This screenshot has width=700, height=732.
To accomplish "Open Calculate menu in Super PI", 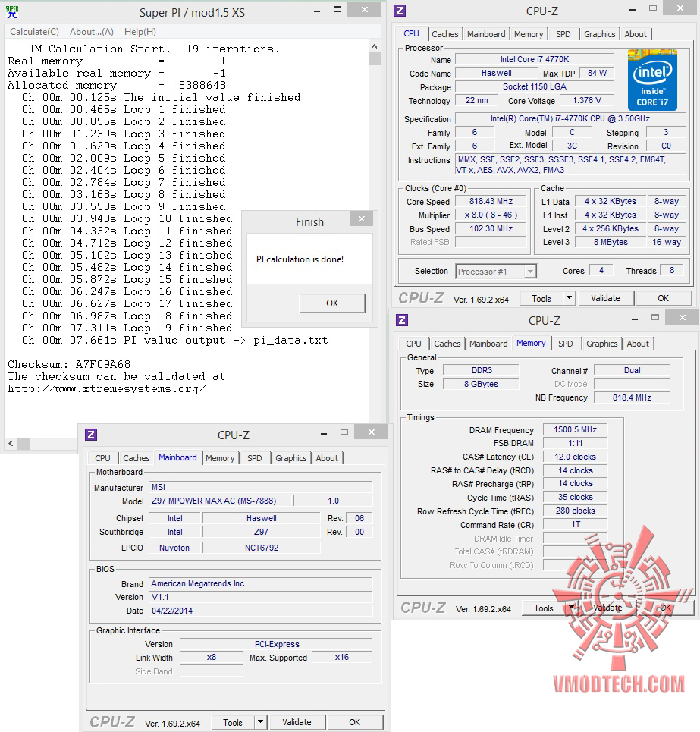I will [35, 32].
